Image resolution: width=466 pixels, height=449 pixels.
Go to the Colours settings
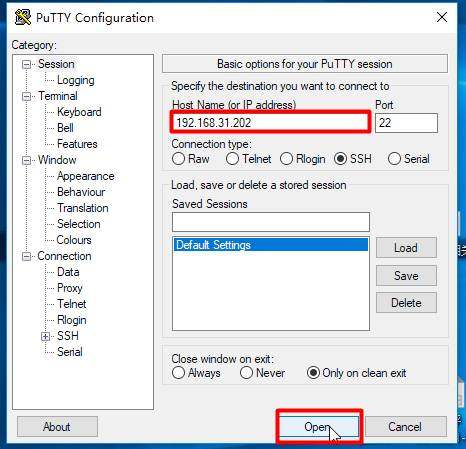74,240
